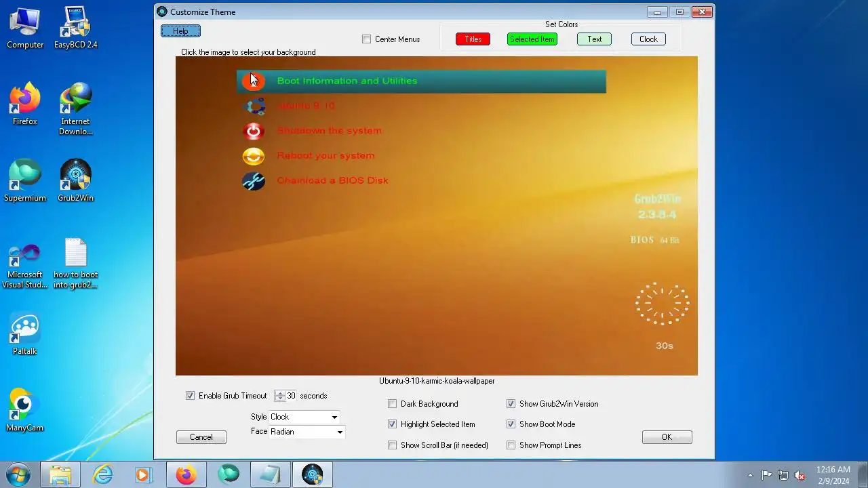The image size is (868, 488).
Task: Click OK to apply the theme
Action: pyautogui.click(x=667, y=437)
